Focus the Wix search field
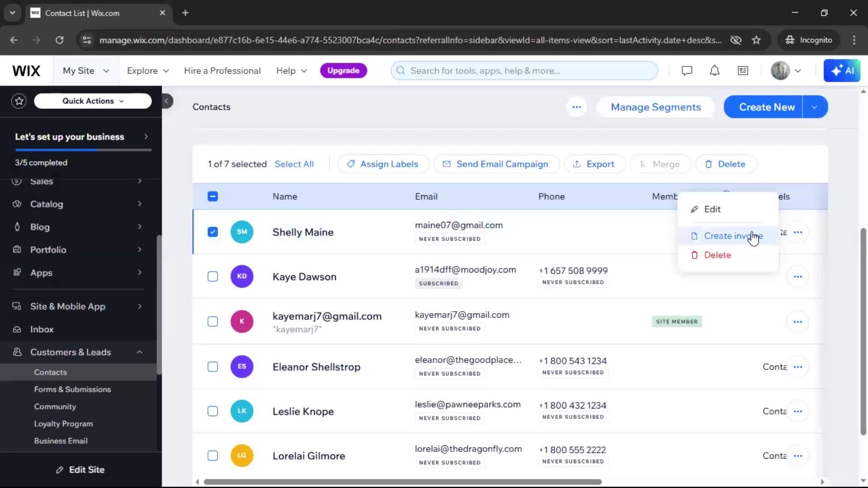The height and width of the screenshot is (488, 868). (524, 71)
